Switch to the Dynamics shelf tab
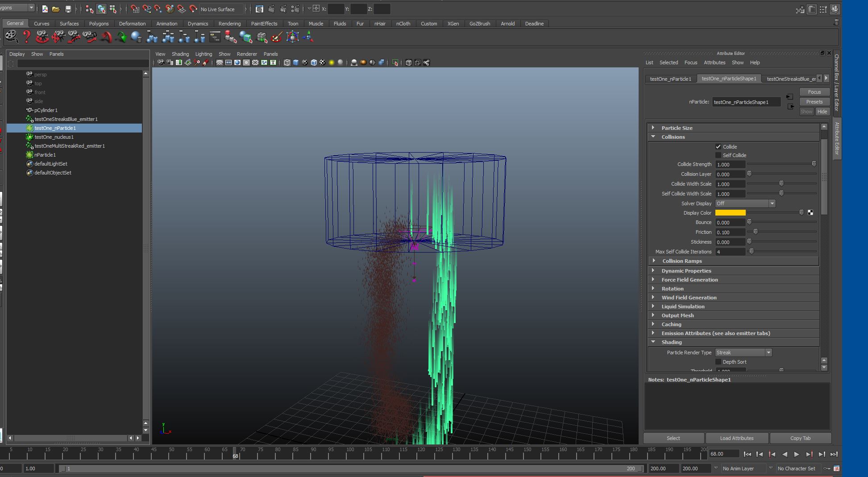Image resolution: width=868 pixels, height=477 pixels. coord(198,24)
